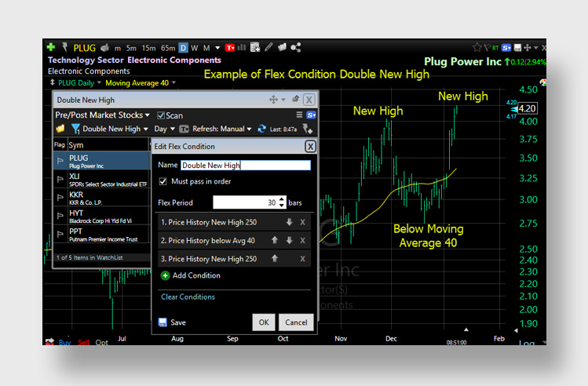Remove condition 2 with its X icon
588x386 pixels.
point(302,240)
